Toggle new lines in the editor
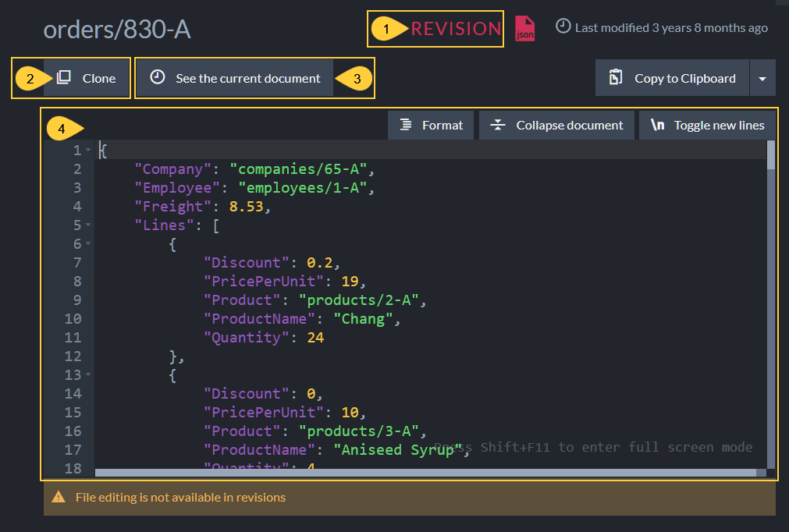Viewport: 789px width, 532px height. point(708,126)
